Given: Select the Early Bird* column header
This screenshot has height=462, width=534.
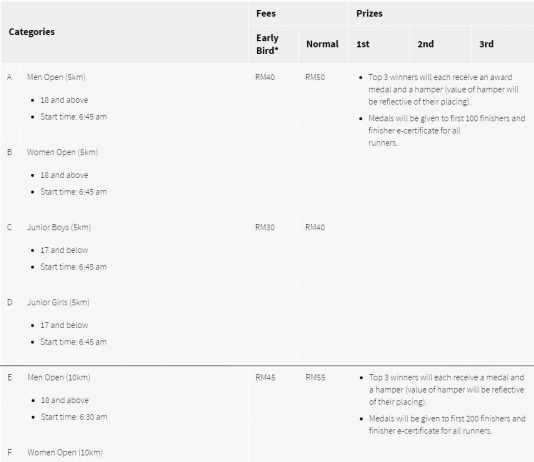Looking at the screenshot, I should pos(268,44).
